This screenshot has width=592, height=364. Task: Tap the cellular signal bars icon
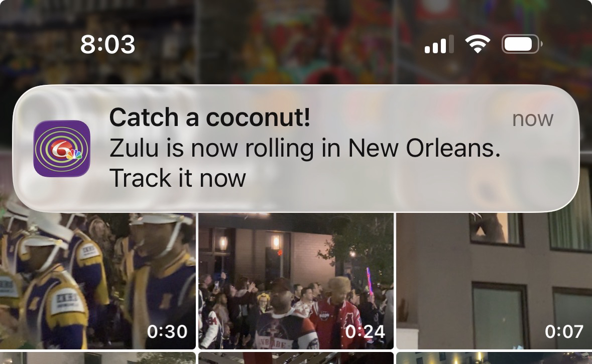(439, 44)
